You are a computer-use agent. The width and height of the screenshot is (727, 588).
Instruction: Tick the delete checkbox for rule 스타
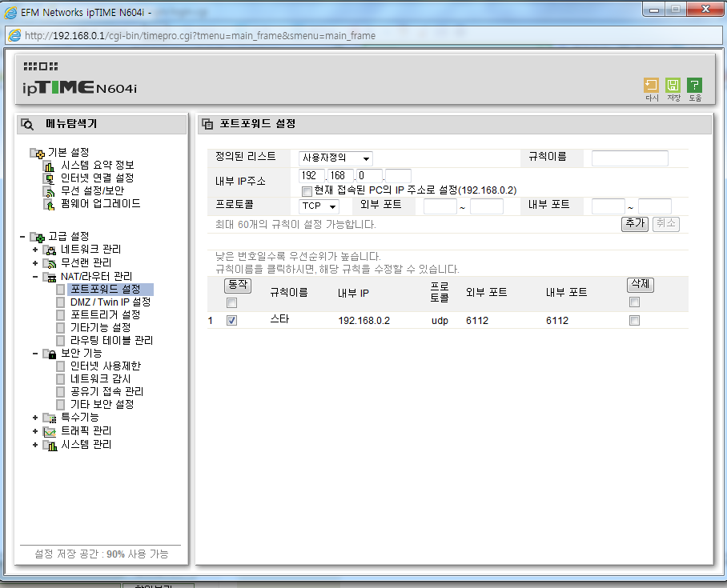634,320
